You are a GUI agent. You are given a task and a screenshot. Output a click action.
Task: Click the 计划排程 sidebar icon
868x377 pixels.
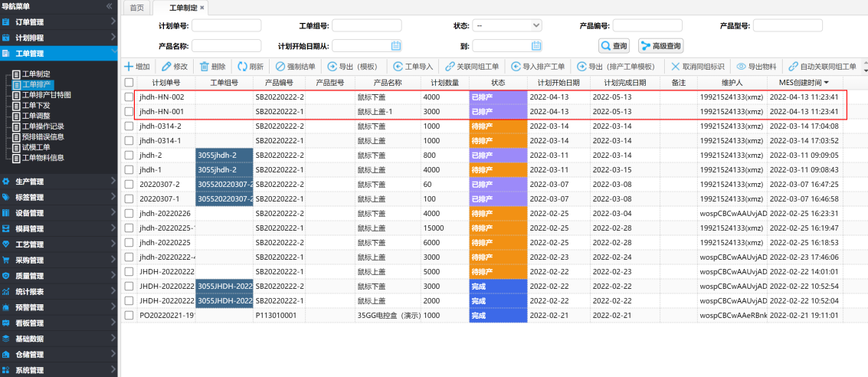(x=6, y=38)
